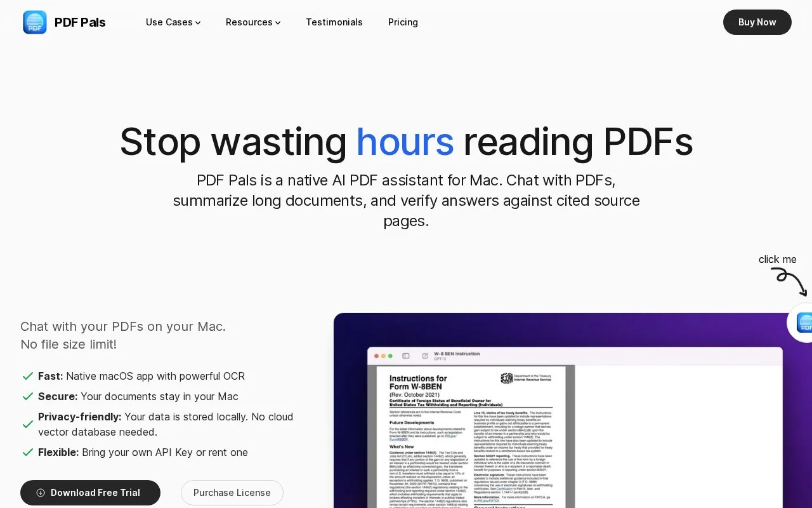Click the new chat compose icon in preview
Image resolution: width=812 pixels, height=508 pixels.
[425, 356]
